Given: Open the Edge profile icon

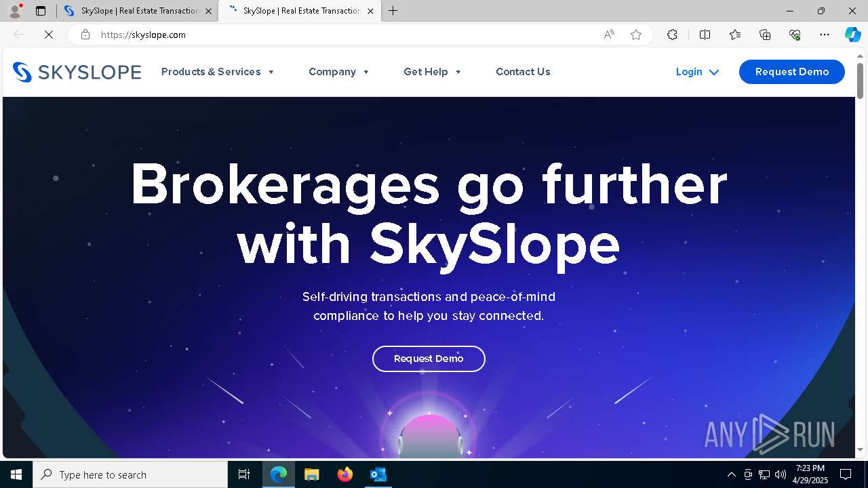Looking at the screenshot, I should tap(14, 11).
